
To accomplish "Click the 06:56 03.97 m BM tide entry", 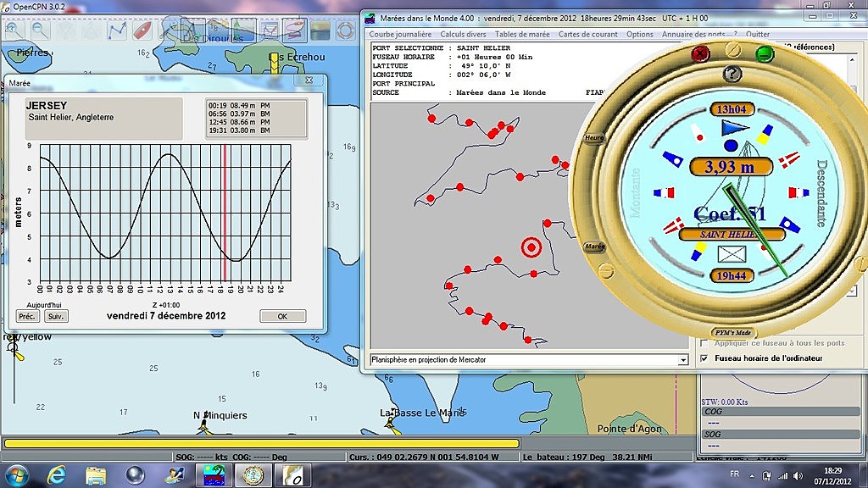I will point(239,114).
